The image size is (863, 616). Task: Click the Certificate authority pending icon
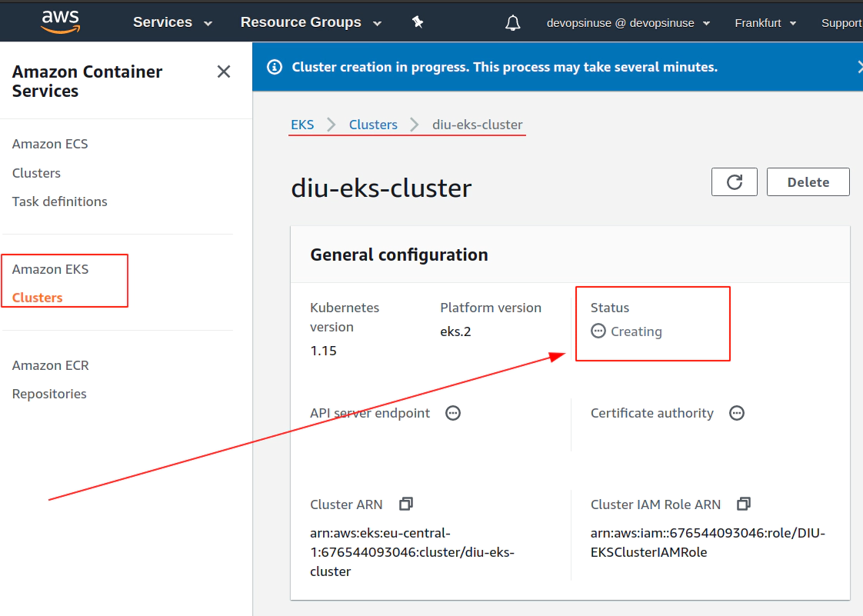[x=737, y=413]
